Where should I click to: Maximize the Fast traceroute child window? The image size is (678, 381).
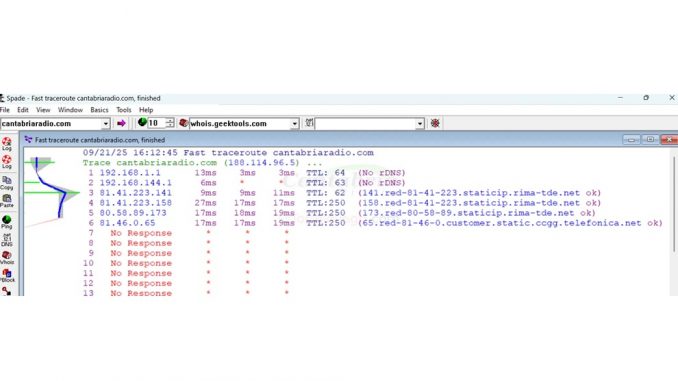(650, 140)
